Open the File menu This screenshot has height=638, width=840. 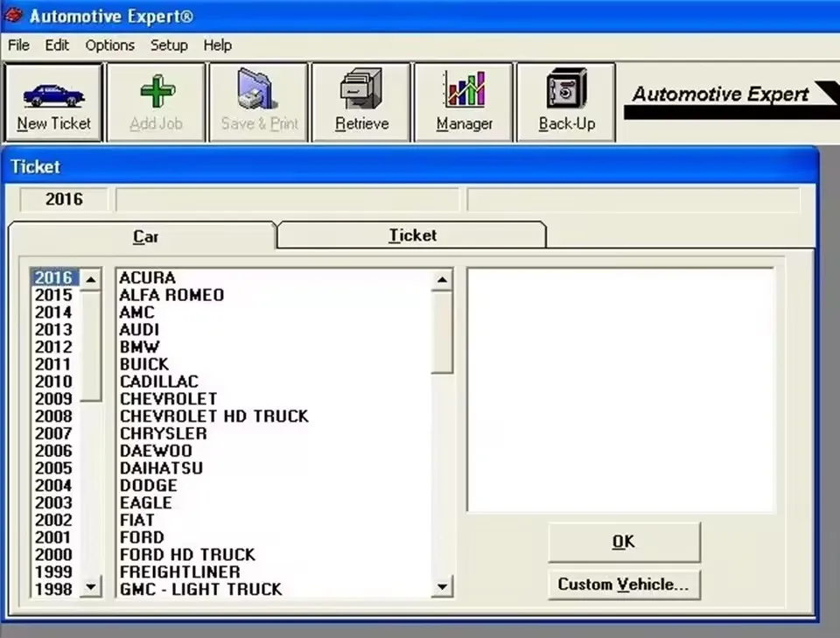coord(17,45)
